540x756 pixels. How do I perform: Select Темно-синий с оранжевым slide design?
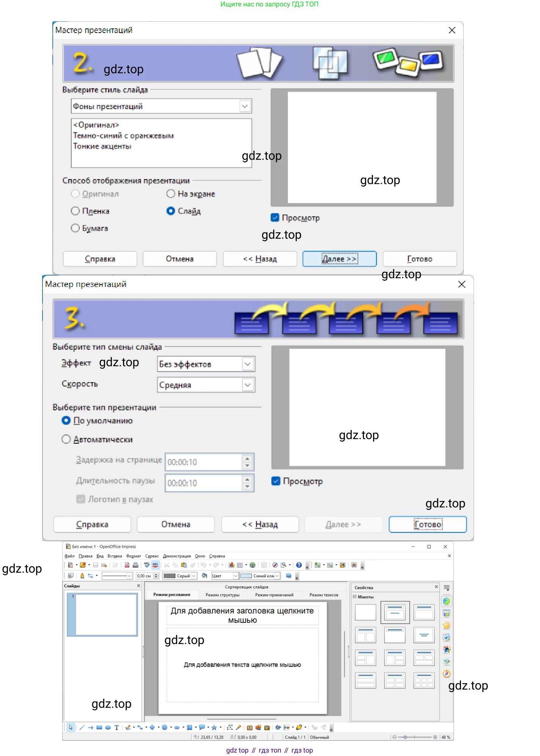[123, 135]
